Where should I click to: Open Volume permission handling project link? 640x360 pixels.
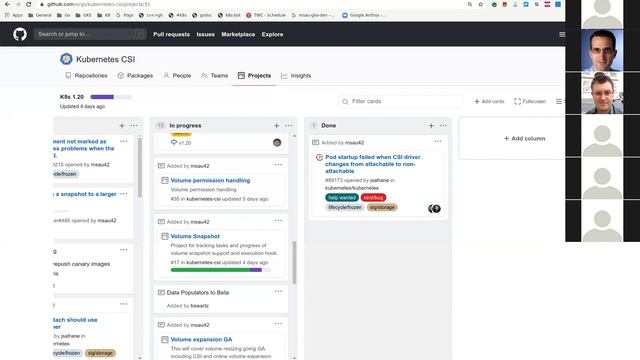tap(210, 180)
